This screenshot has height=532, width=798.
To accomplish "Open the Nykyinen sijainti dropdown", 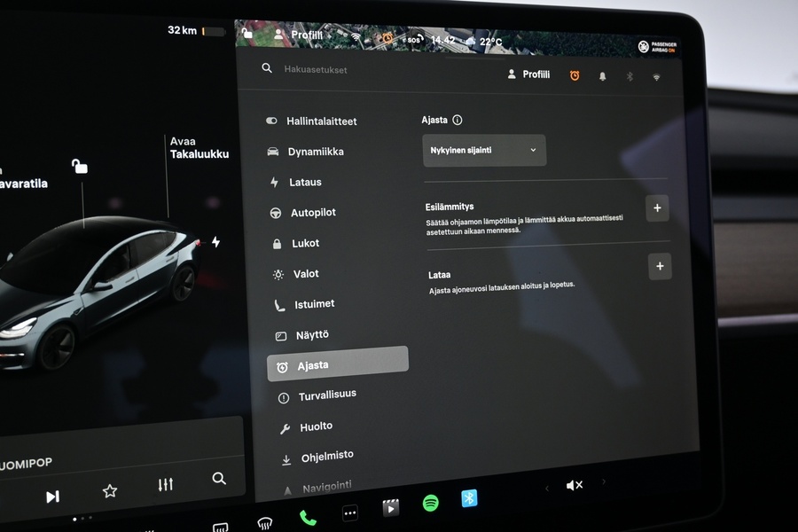I will pos(484,150).
